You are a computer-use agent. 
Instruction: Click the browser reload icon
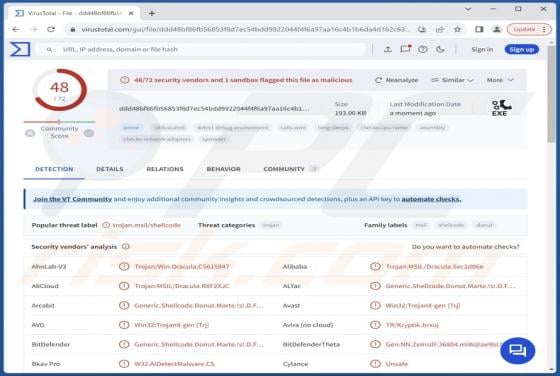tap(51, 29)
